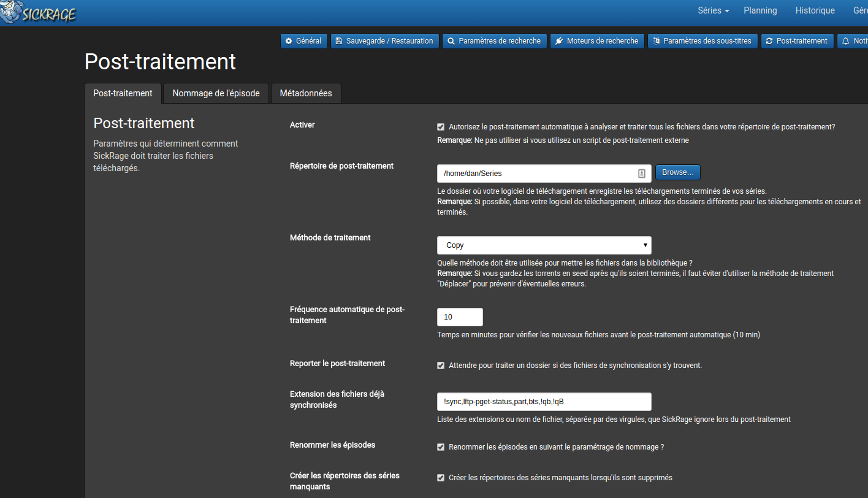Switch to Nommage de l'épisode tab

tap(216, 93)
